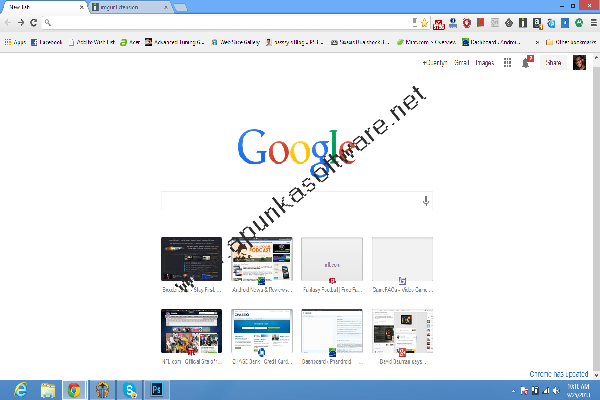Open File Explorer from the taskbar
The image size is (600, 400).
click(48, 390)
